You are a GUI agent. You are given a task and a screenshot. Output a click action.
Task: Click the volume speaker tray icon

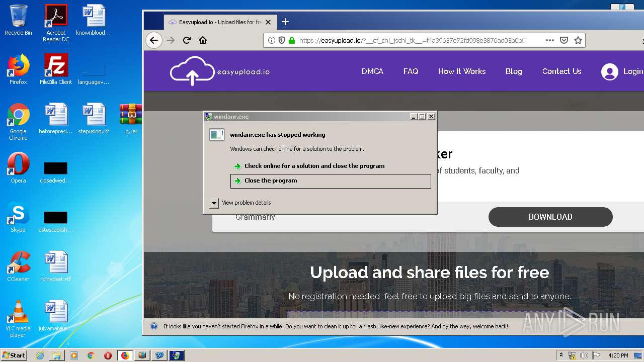(584, 355)
